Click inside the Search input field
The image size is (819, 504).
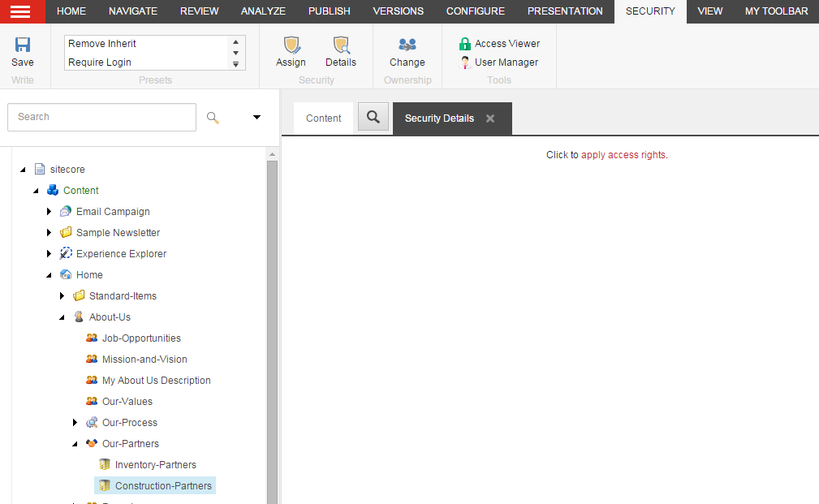point(101,117)
